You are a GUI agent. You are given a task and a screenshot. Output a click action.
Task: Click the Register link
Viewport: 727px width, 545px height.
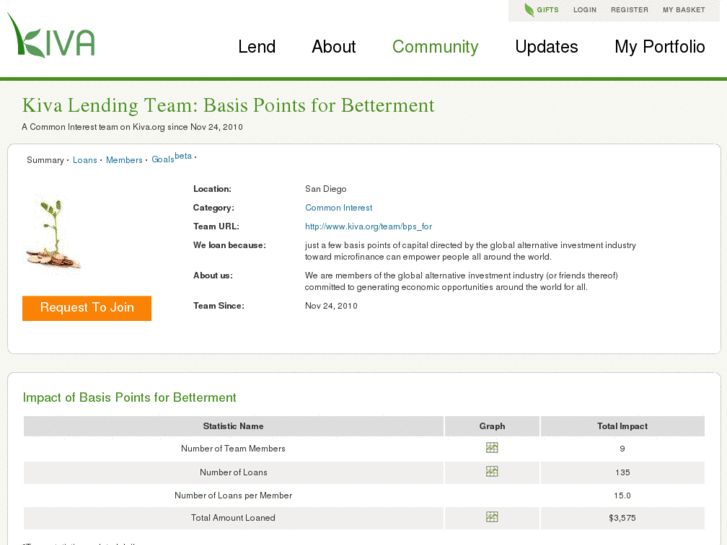point(629,10)
